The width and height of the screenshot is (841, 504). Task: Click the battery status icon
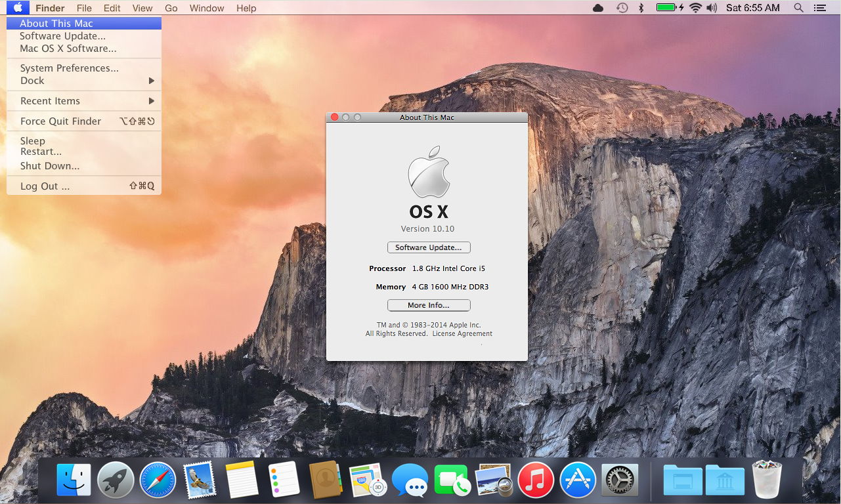pyautogui.click(x=670, y=8)
